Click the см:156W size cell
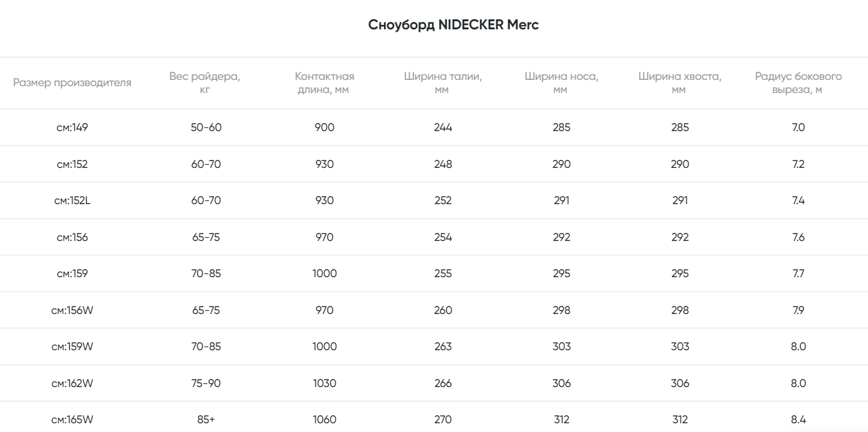Image resolution: width=868 pixels, height=432 pixels. point(72,310)
